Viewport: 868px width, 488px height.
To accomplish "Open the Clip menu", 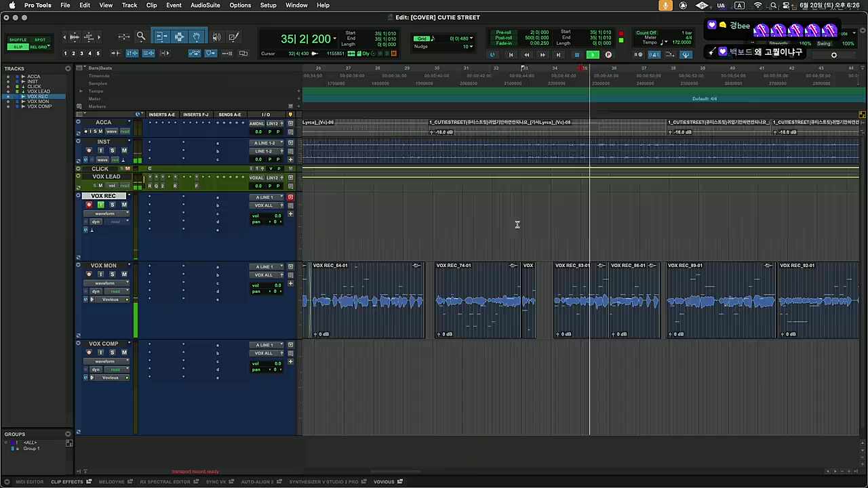I will coord(152,5).
